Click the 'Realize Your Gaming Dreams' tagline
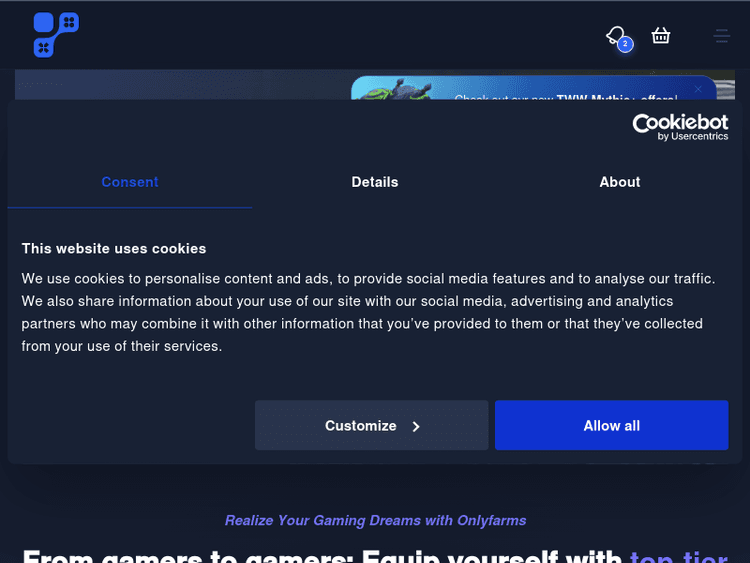The width and height of the screenshot is (750, 563). 375,520
